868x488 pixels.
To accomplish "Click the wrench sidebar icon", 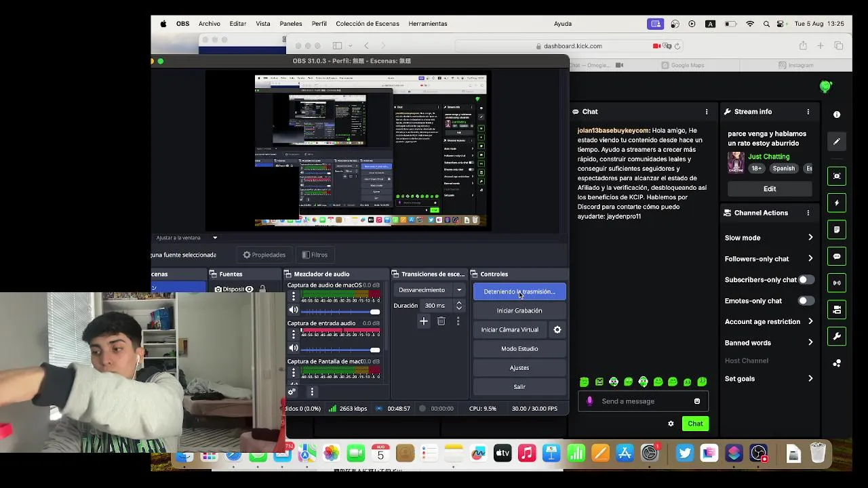I will coord(837,337).
